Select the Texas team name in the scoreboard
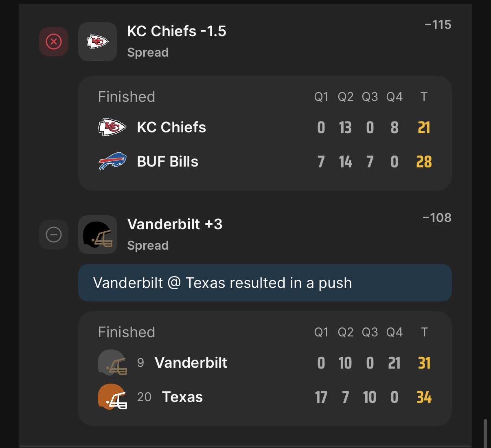This screenshot has height=448, width=491. click(x=182, y=397)
